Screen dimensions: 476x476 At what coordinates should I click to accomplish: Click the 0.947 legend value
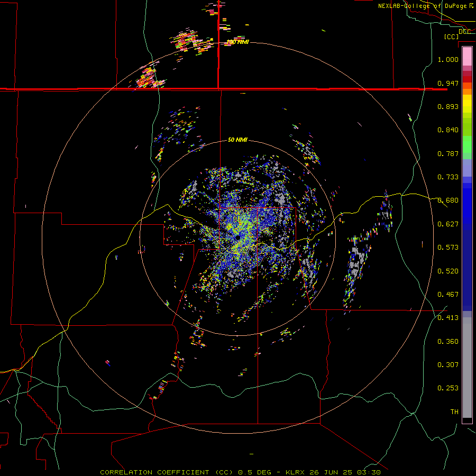coord(448,83)
